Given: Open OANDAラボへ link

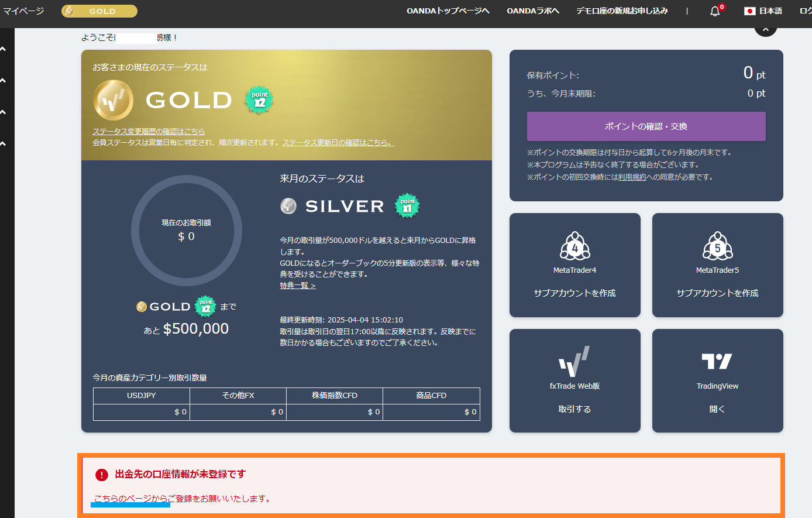Looking at the screenshot, I should [533, 11].
